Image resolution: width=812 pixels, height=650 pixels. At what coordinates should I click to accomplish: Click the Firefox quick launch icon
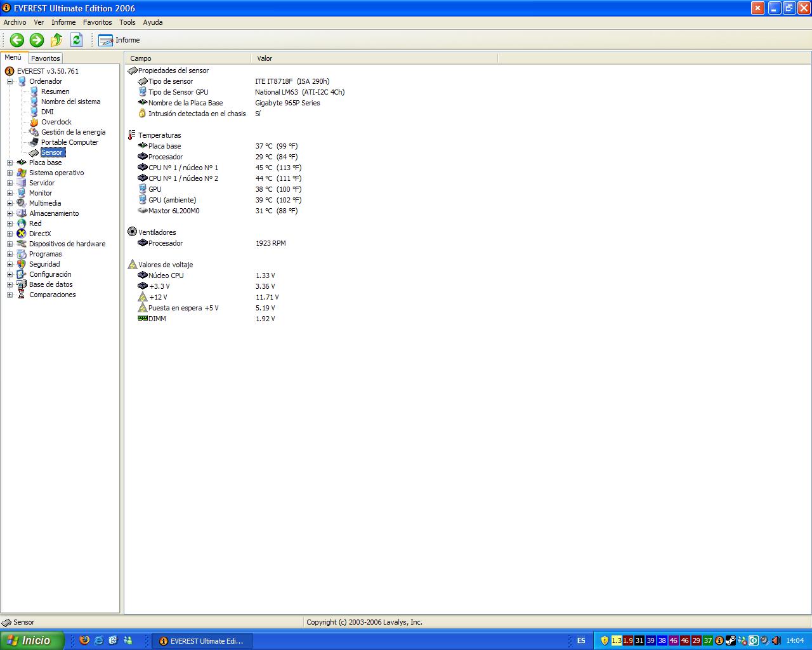coord(84,640)
